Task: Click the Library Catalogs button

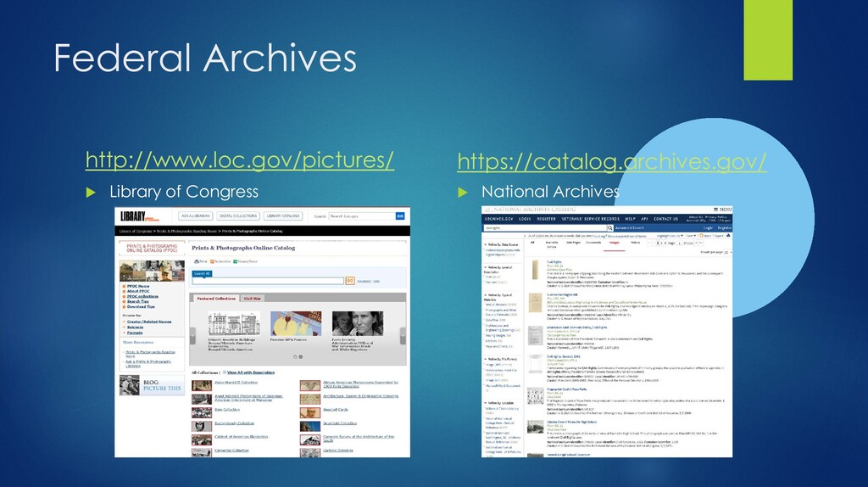Action: coord(282,216)
